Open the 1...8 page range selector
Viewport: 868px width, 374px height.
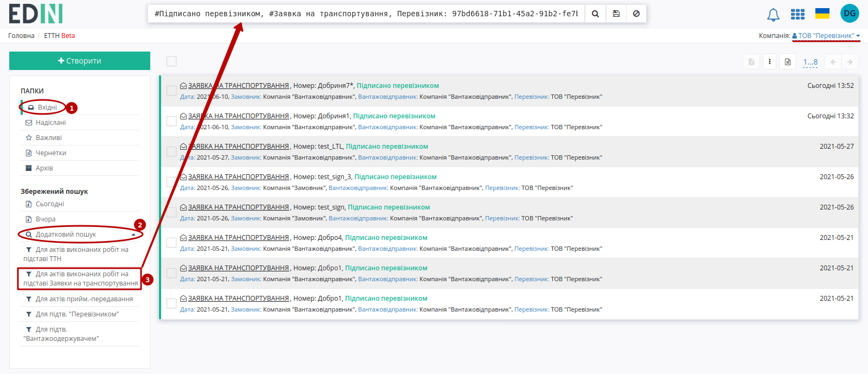click(810, 62)
